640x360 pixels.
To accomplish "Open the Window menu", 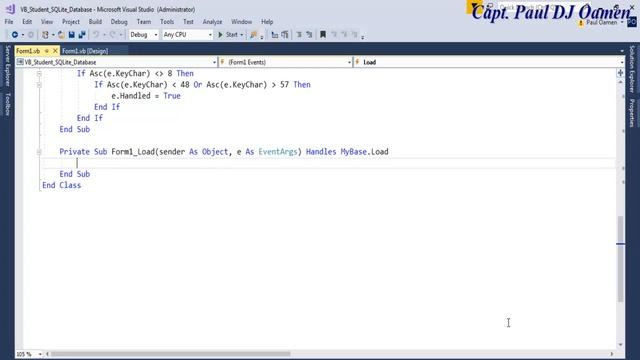I will [x=242, y=22].
